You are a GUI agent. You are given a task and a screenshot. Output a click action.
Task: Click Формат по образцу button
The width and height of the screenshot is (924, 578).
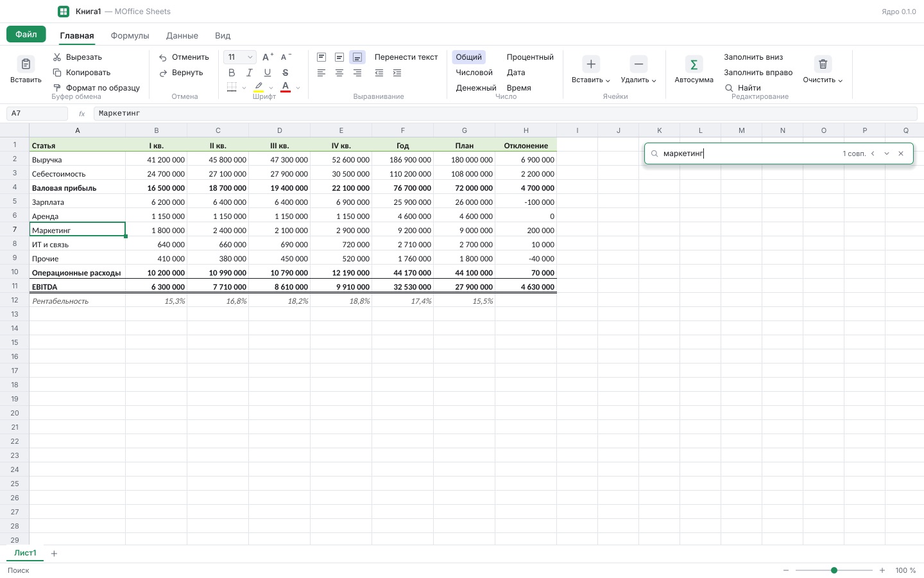tap(96, 88)
